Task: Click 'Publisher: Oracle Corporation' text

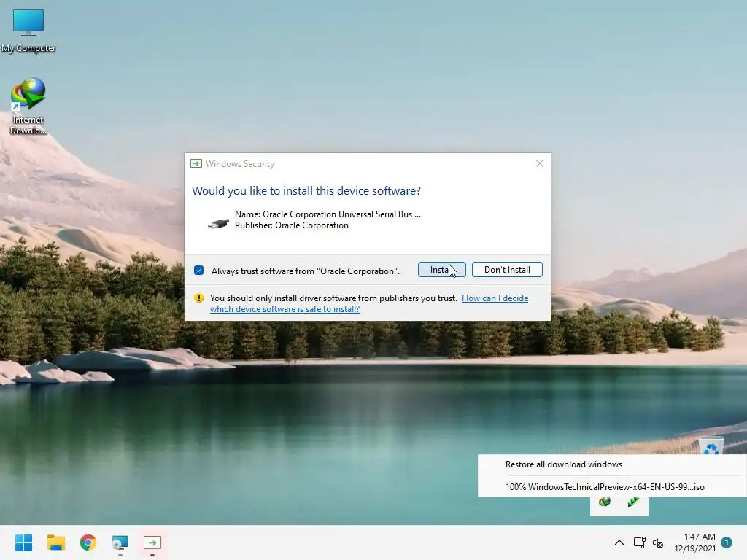Action: 292,225
